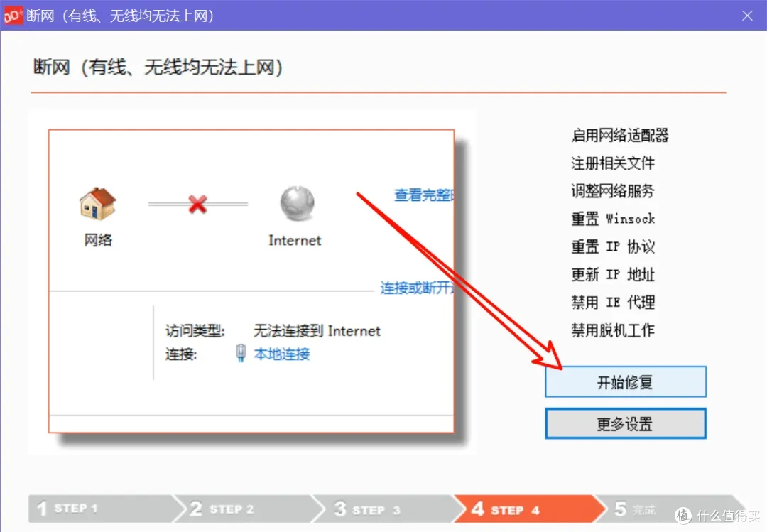The height and width of the screenshot is (532, 767).
Task: Click the 注册相关文件 text
Action: 613,163
